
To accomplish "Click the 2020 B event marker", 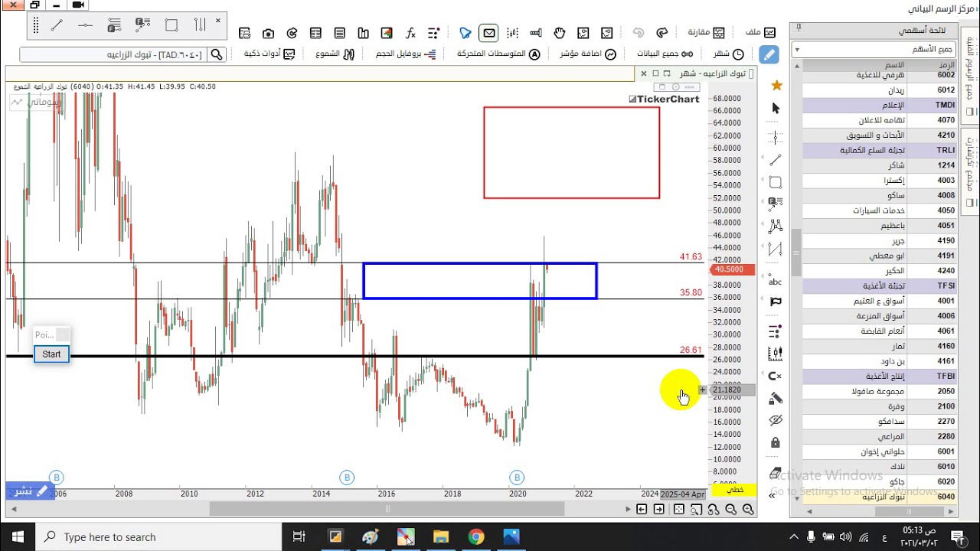I will point(517,478).
